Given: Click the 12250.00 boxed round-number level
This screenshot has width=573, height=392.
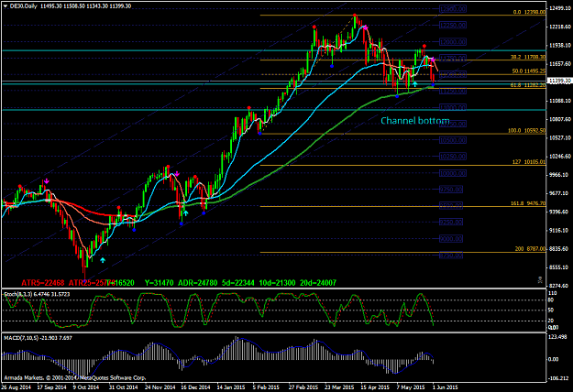Looking at the screenshot, I should [452, 25].
